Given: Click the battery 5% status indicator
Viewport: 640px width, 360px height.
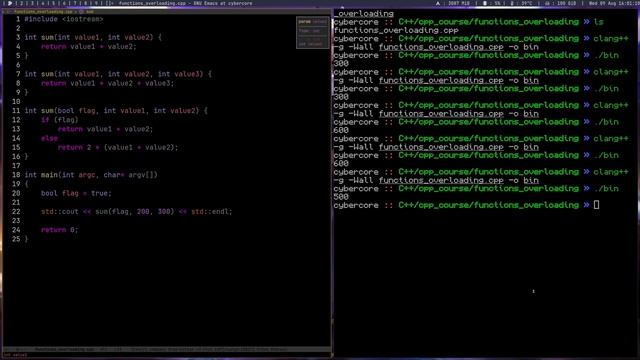Looking at the screenshot, I should (492, 3).
